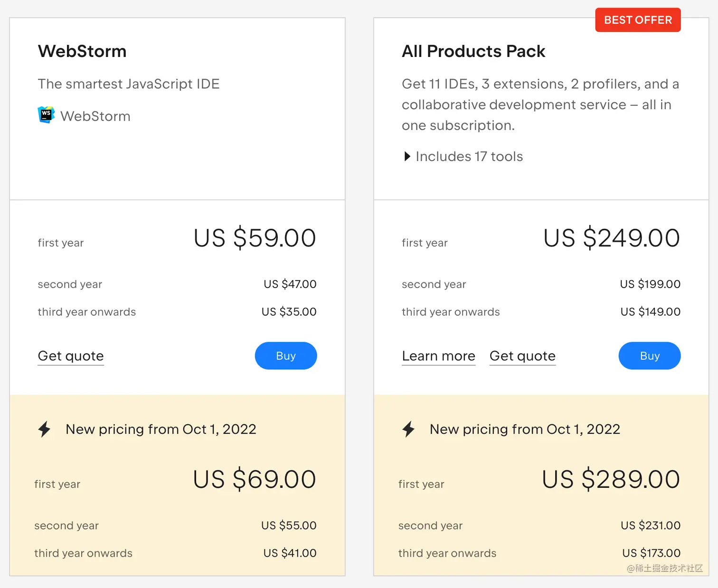718x588 pixels.
Task: Click the US $69.00 new price
Action: [x=255, y=479]
